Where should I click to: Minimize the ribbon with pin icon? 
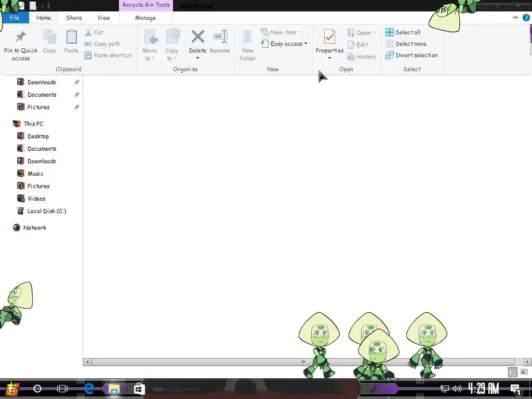tap(515, 18)
